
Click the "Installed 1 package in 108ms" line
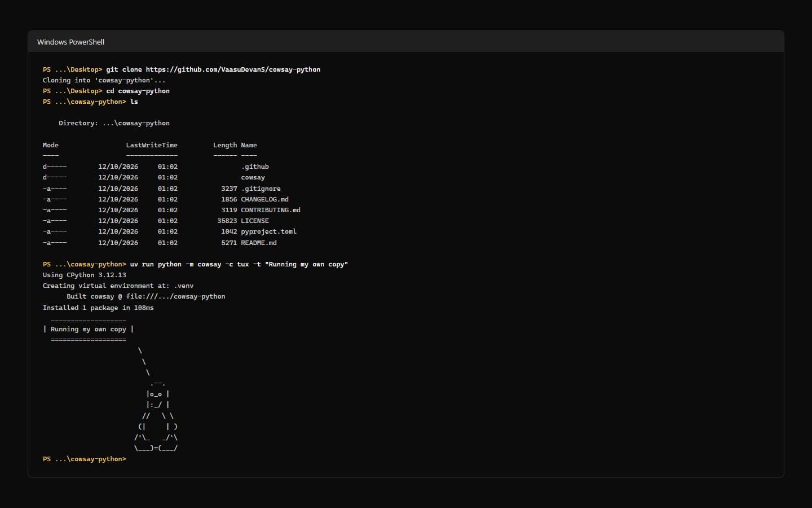pyautogui.click(x=98, y=308)
